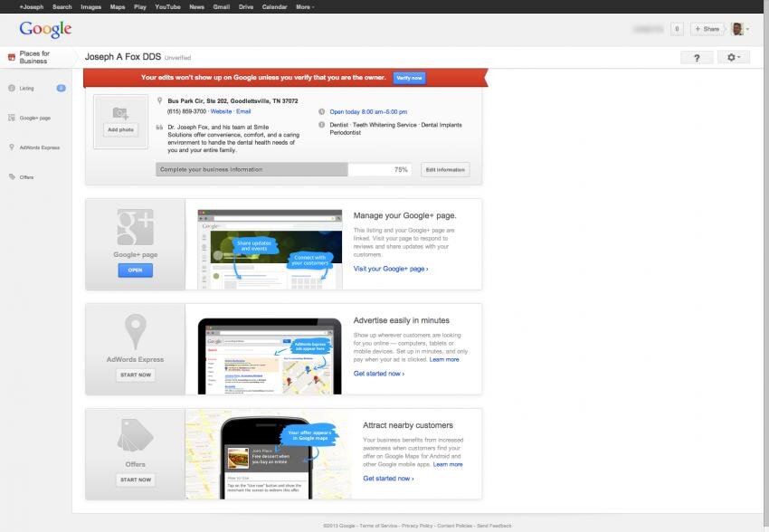Open the Email link
Screen dimensions: 769x532
pyautogui.click(x=243, y=111)
